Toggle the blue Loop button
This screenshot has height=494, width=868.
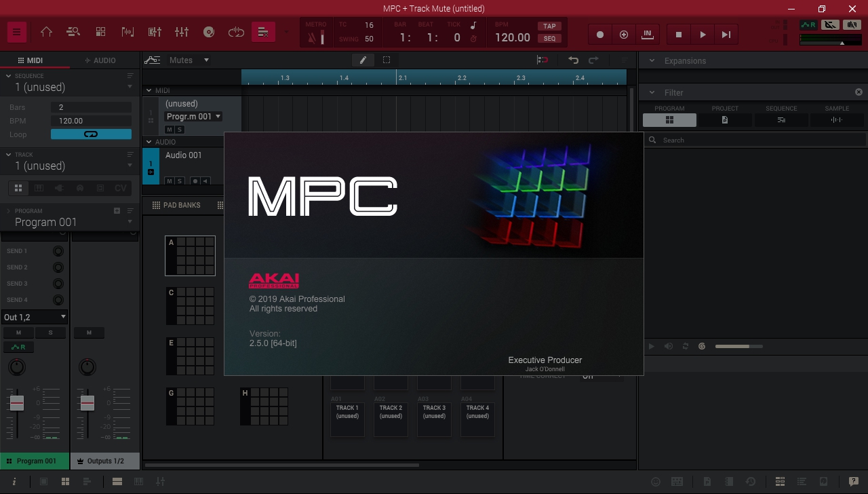tap(91, 134)
